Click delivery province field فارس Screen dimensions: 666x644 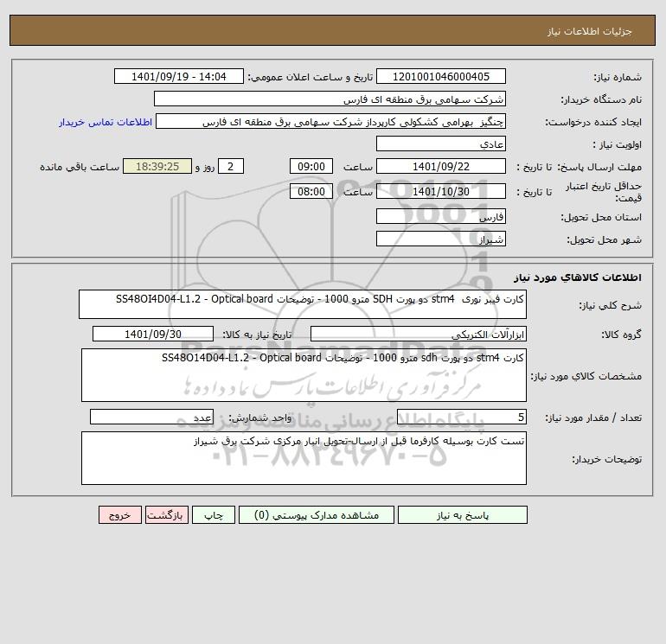pyautogui.click(x=441, y=216)
